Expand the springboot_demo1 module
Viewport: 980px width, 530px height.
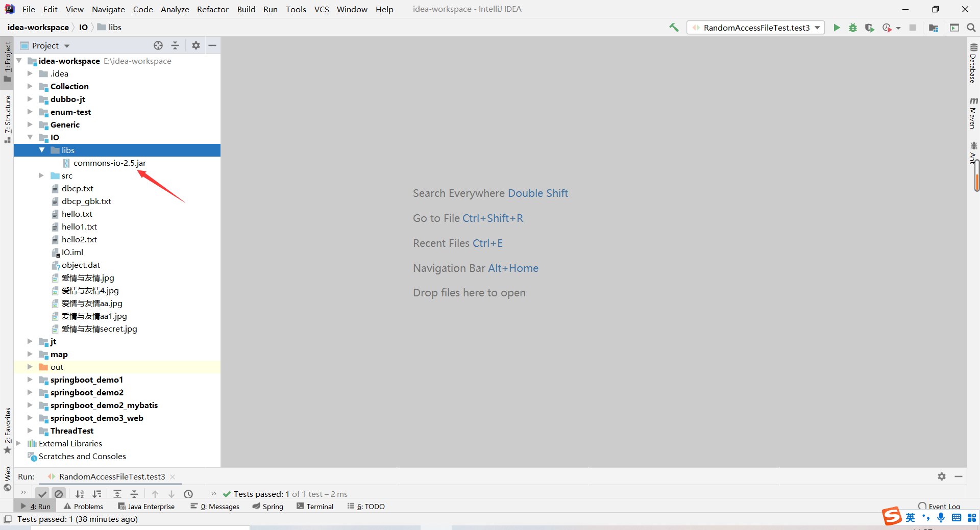[x=30, y=380]
